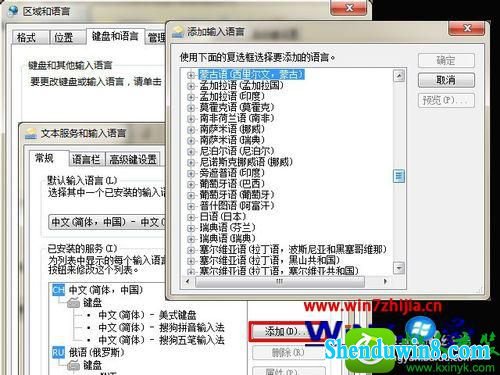Expand 瑞典语(芬兰) tree node
The image size is (500, 375).
(191, 228)
